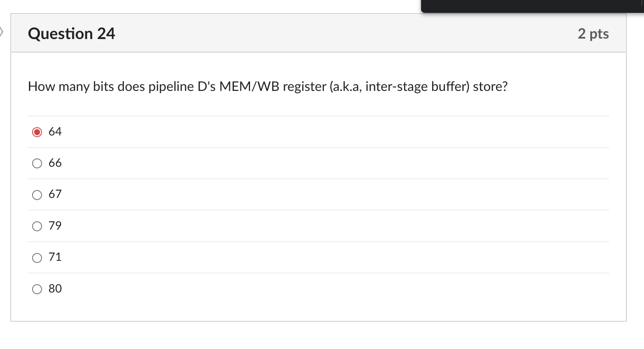Click the dark panel at top right
This screenshot has height=349, width=644.
[532, 6]
